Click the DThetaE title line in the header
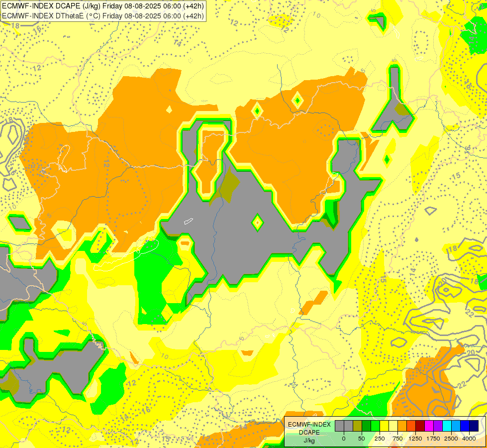487x448 pixels. pos(103,16)
